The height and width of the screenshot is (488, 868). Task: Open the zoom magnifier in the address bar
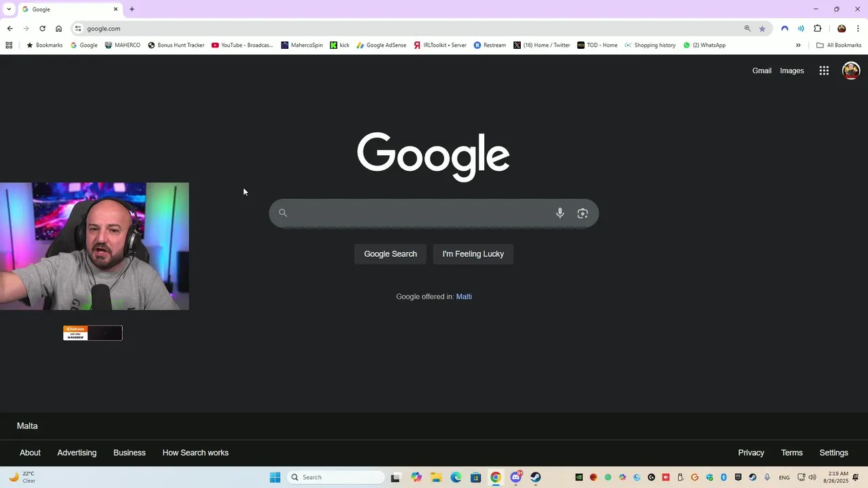click(747, 28)
